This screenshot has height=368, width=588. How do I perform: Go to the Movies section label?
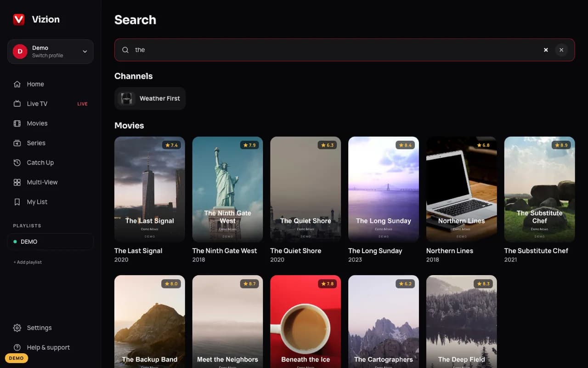pos(37,123)
